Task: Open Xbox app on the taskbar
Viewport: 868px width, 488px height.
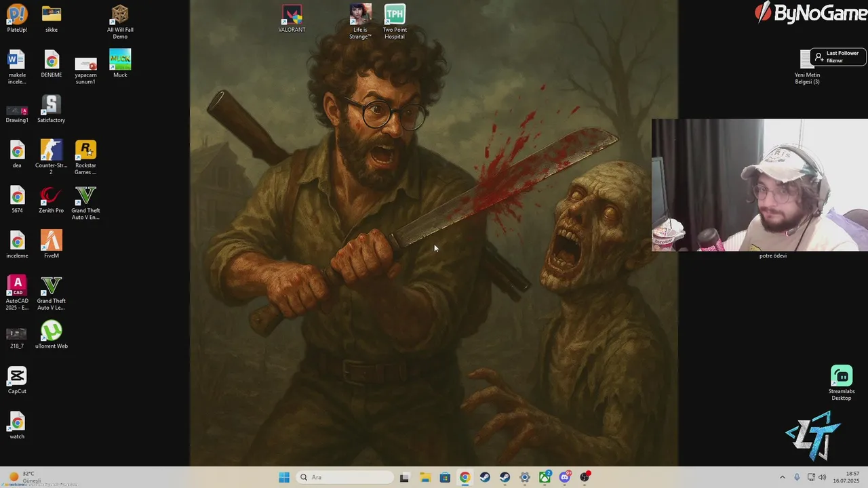Action: click(545, 477)
